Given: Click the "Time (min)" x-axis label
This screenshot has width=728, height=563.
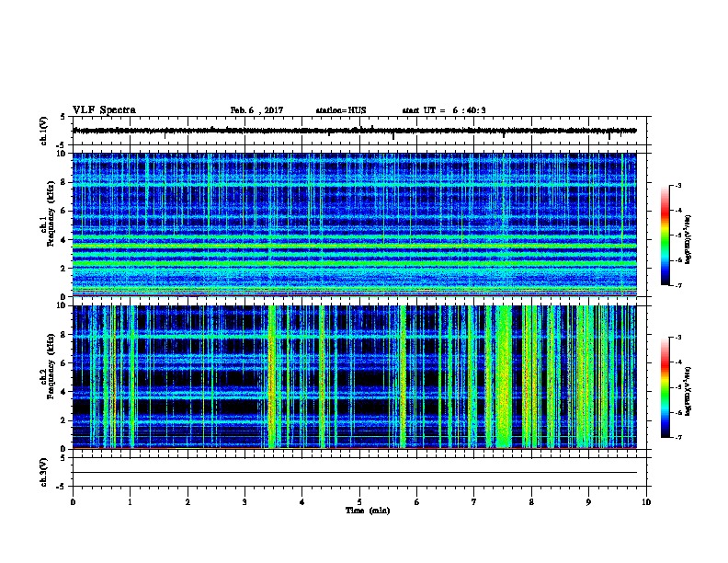Looking at the screenshot, I should pyautogui.click(x=368, y=511).
